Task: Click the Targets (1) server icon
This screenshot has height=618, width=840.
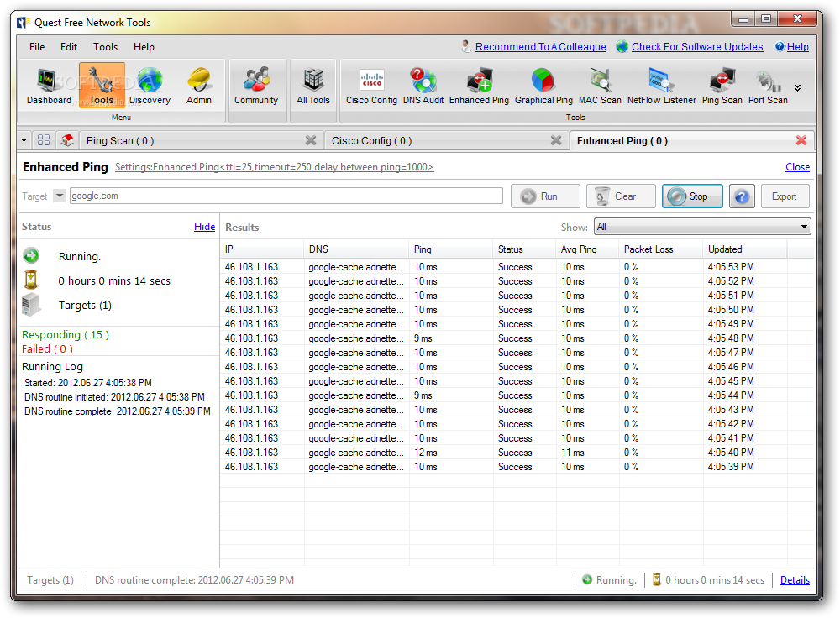Action: tap(31, 305)
